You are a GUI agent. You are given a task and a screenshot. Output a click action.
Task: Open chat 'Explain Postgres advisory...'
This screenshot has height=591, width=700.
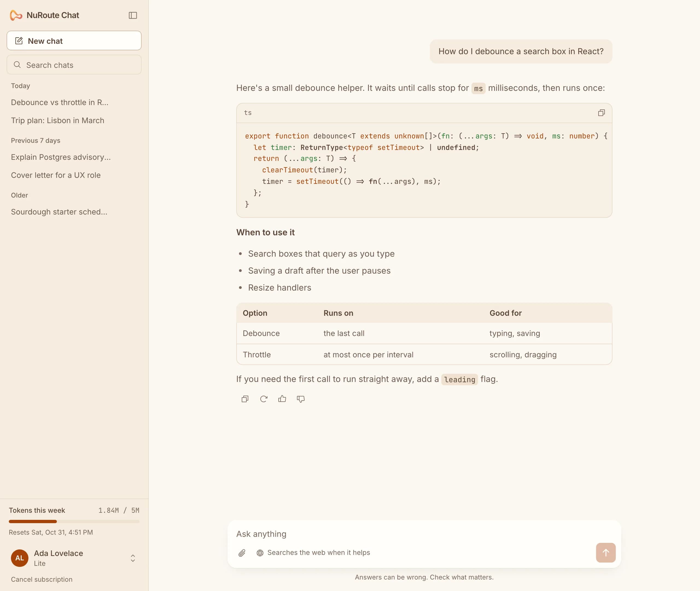[74, 157]
